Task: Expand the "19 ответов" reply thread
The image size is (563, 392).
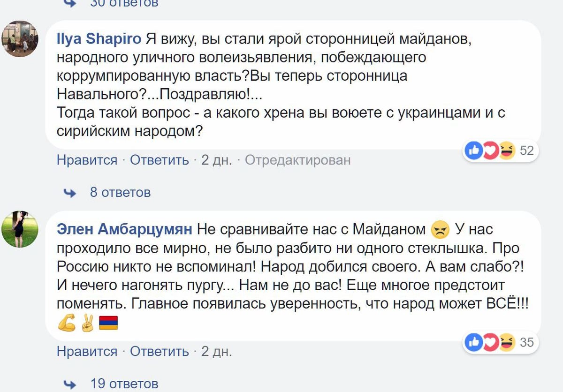Action: click(124, 384)
